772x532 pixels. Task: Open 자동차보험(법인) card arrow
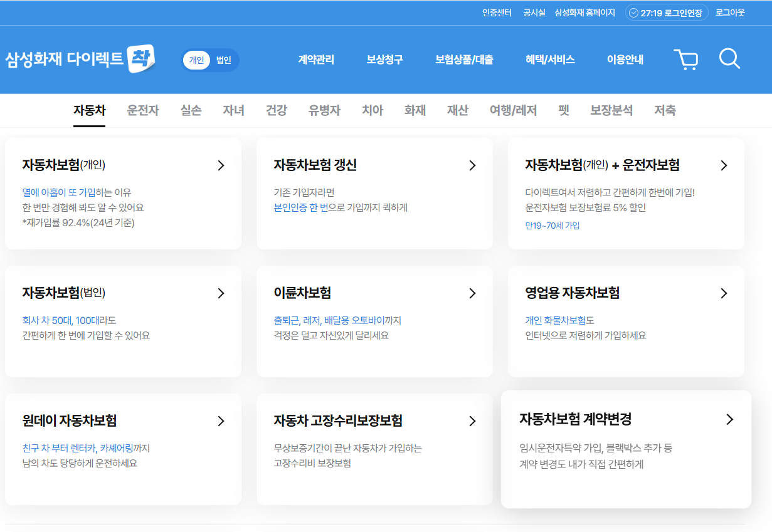(x=221, y=293)
